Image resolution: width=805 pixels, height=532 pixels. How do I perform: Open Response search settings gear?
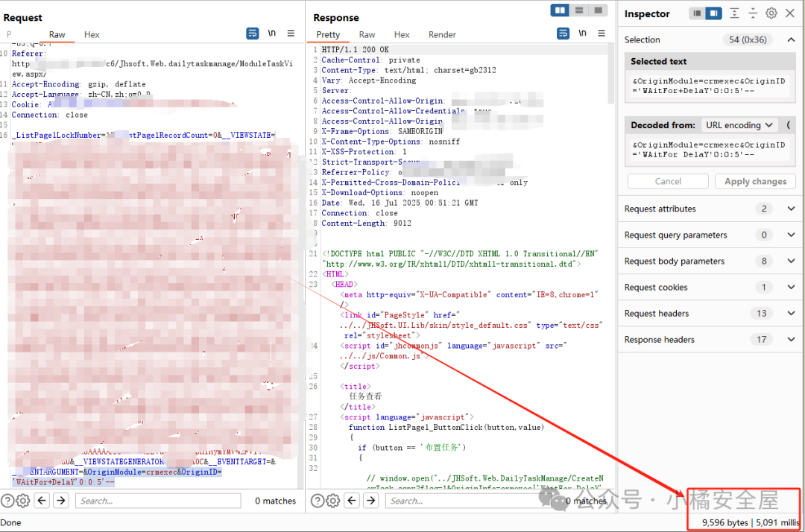click(x=333, y=501)
